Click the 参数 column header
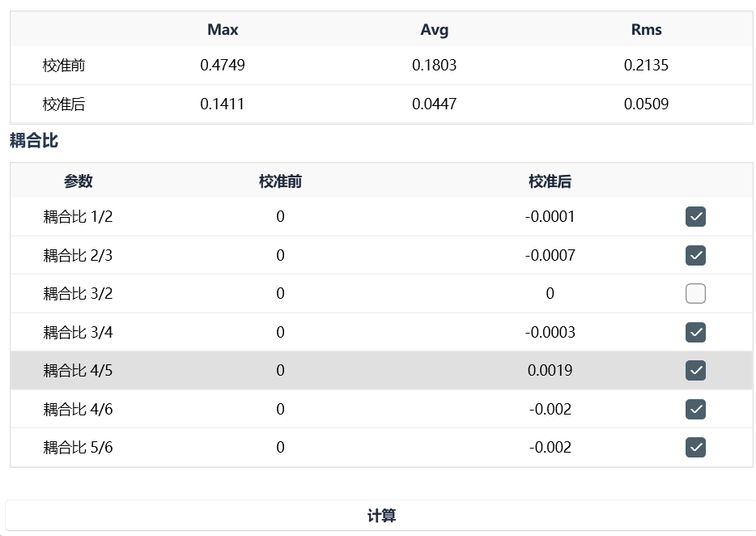Screen dimensions: 756x536 [78, 181]
